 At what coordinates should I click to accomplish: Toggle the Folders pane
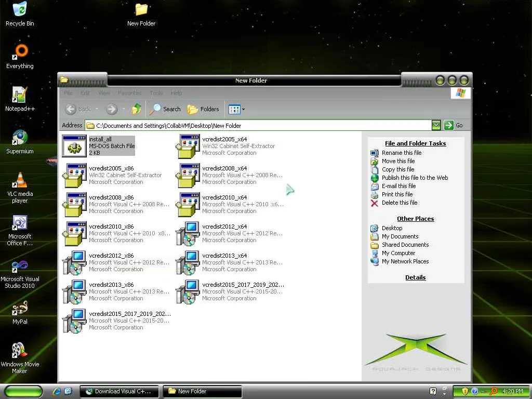tap(203, 109)
